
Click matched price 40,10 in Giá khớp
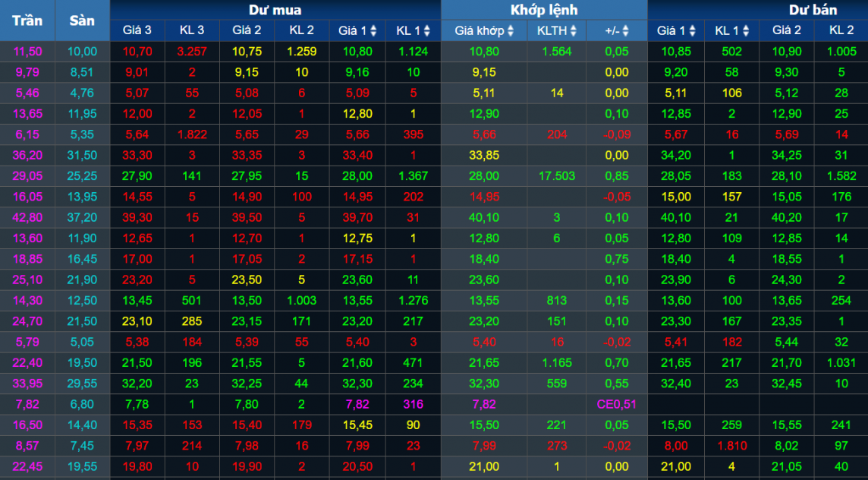484,217
